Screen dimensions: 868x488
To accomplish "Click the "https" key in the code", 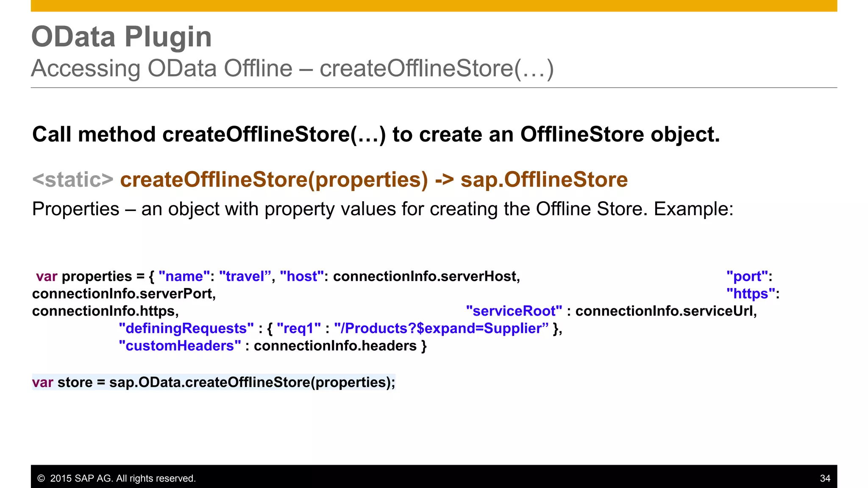I will point(751,294).
